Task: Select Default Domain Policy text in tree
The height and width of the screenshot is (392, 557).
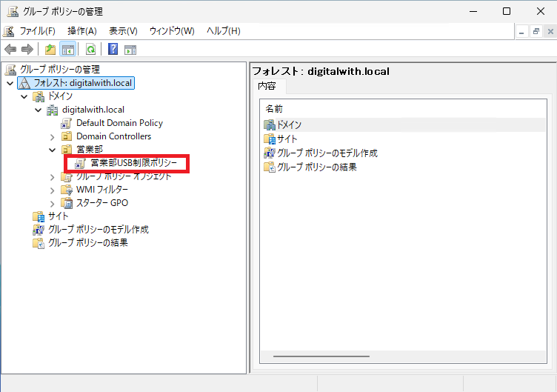Action: click(119, 123)
